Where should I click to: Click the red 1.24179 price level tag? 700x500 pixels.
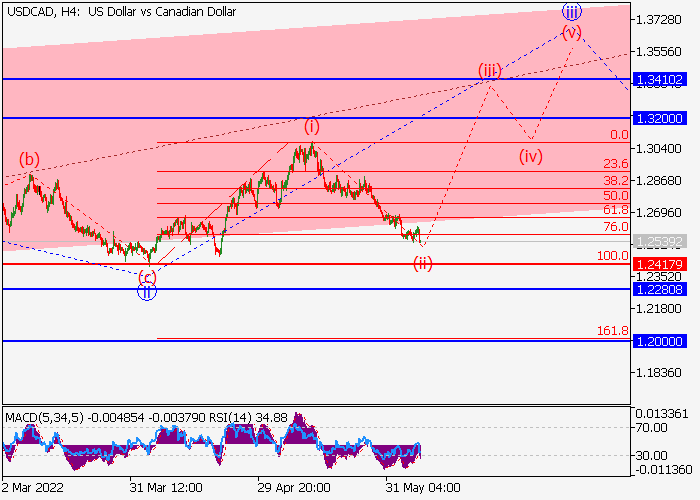pyautogui.click(x=659, y=264)
